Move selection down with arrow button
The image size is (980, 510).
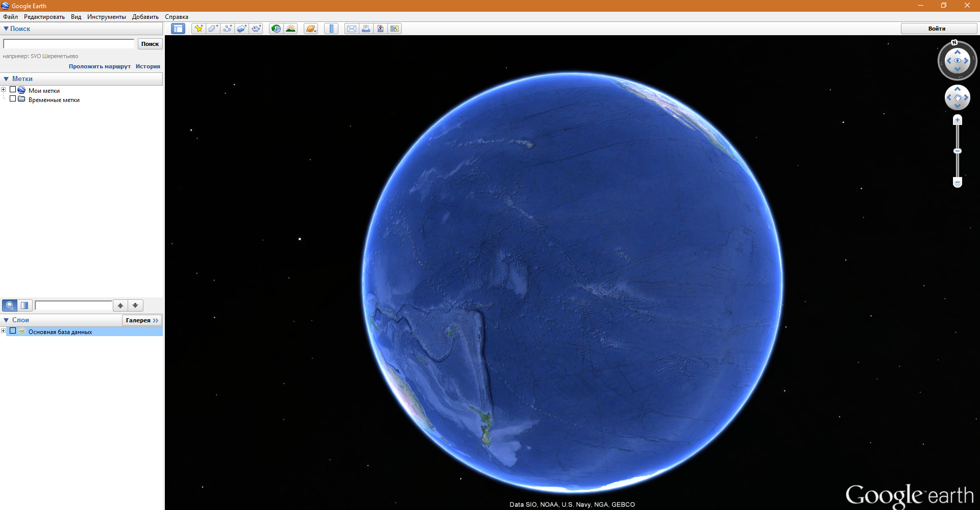click(x=135, y=305)
